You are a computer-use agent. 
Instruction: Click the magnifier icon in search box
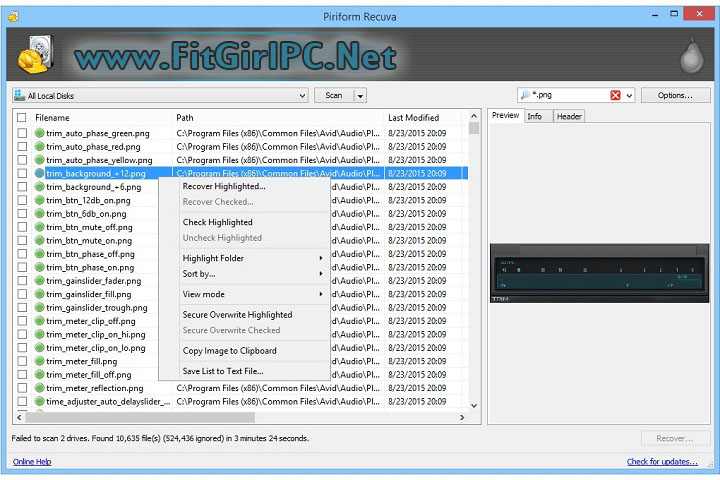click(x=525, y=96)
